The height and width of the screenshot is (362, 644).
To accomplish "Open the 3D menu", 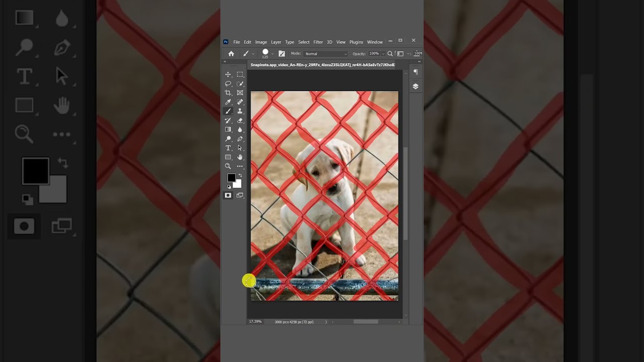I will [x=330, y=42].
